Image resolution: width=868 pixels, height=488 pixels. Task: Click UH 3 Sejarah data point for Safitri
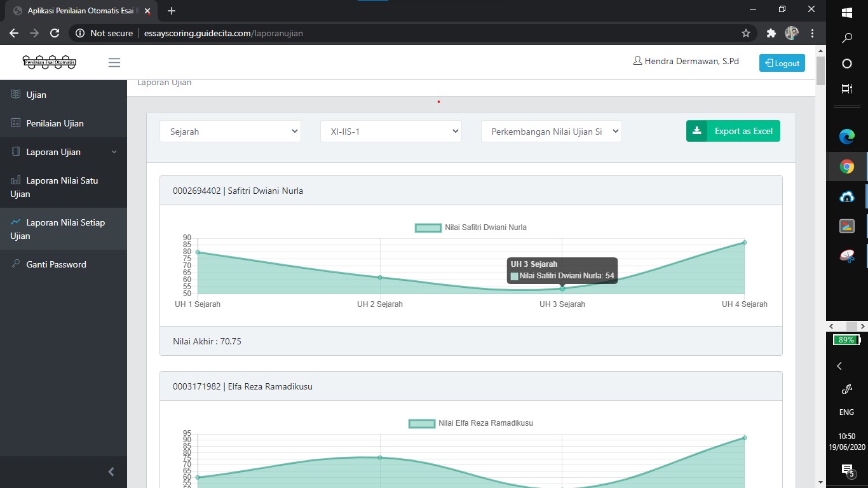562,288
